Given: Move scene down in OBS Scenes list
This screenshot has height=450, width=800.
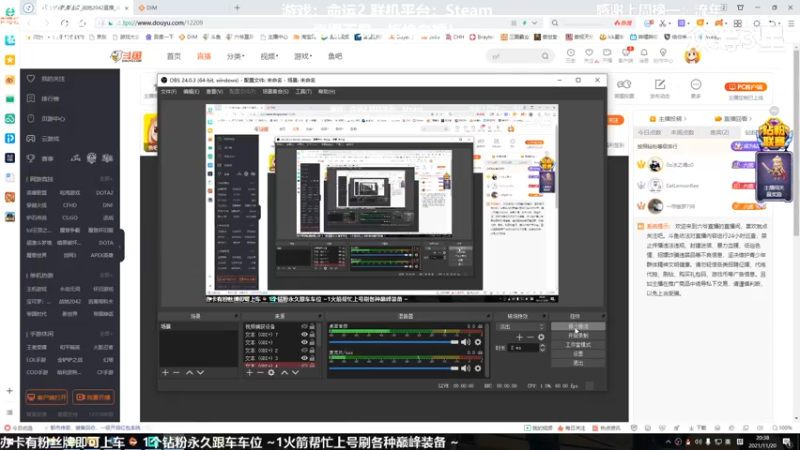Looking at the screenshot, I should click(x=201, y=373).
